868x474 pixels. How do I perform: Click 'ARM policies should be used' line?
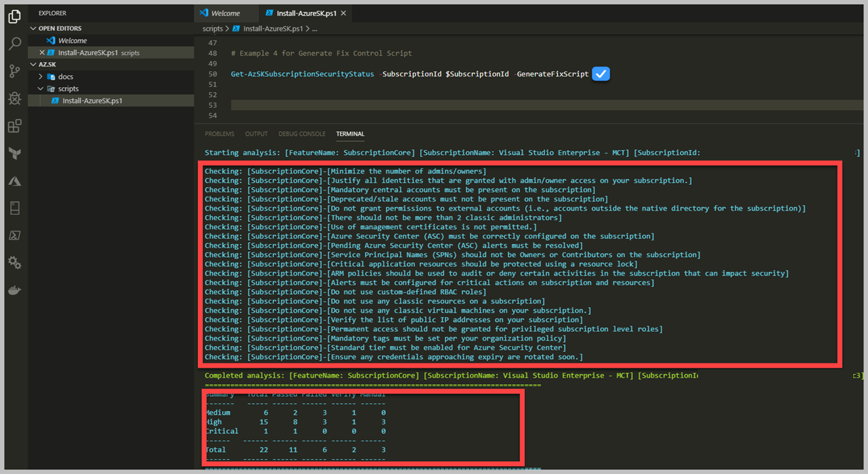click(497, 273)
